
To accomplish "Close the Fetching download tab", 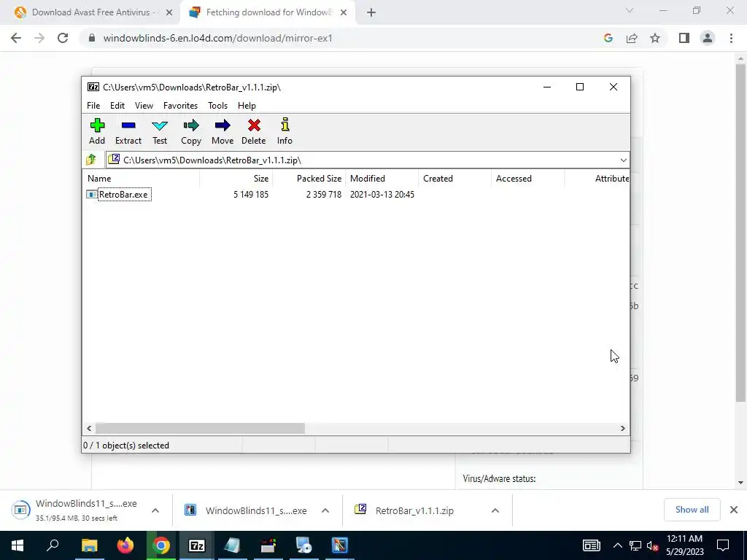I will pyautogui.click(x=344, y=12).
